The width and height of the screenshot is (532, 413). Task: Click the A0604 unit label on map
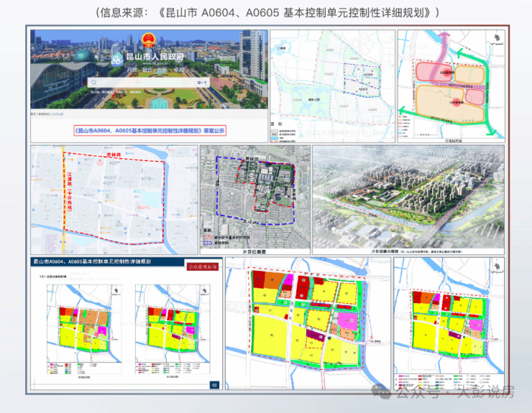point(367,74)
